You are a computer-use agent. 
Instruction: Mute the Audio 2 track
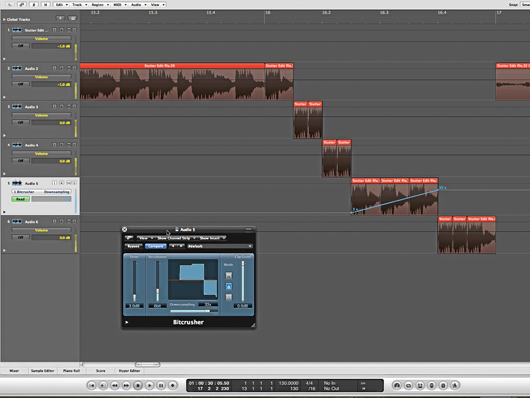coord(69,68)
